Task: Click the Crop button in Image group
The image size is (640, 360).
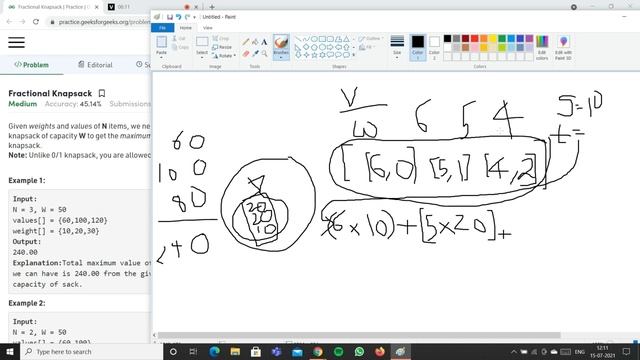Action: (x=221, y=38)
